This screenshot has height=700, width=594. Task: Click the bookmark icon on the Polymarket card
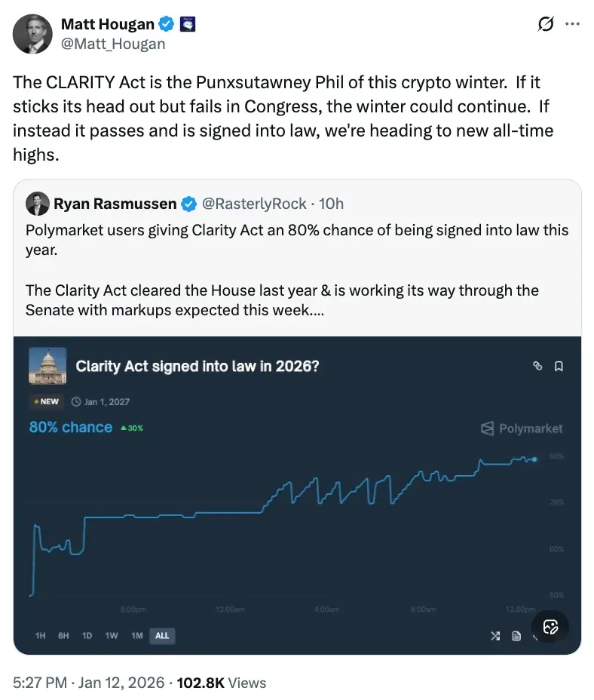tap(557, 366)
